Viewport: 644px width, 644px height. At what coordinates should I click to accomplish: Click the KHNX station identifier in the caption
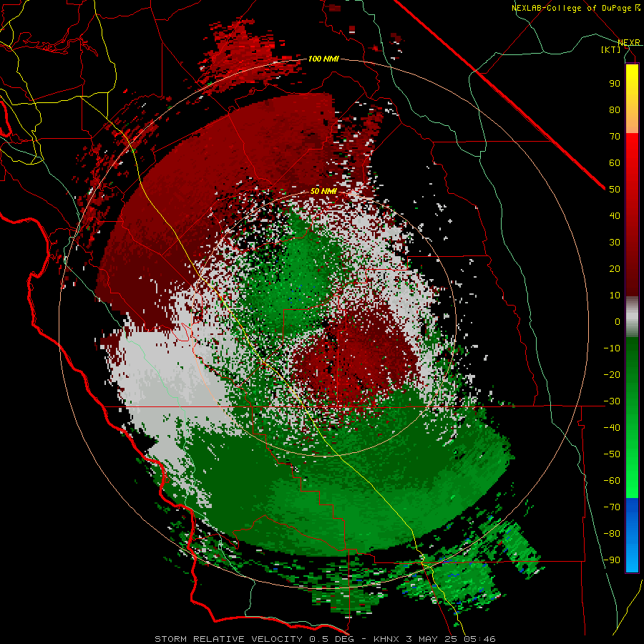386,639
